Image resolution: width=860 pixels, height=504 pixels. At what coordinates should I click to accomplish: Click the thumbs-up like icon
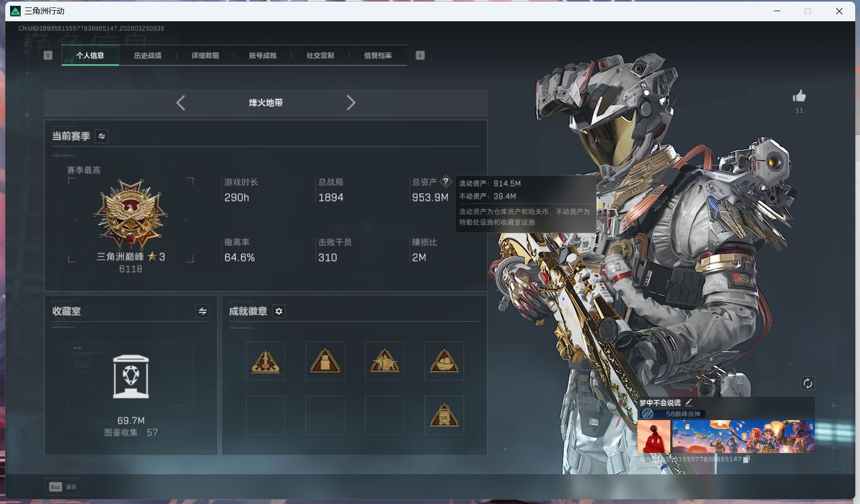pos(799,96)
